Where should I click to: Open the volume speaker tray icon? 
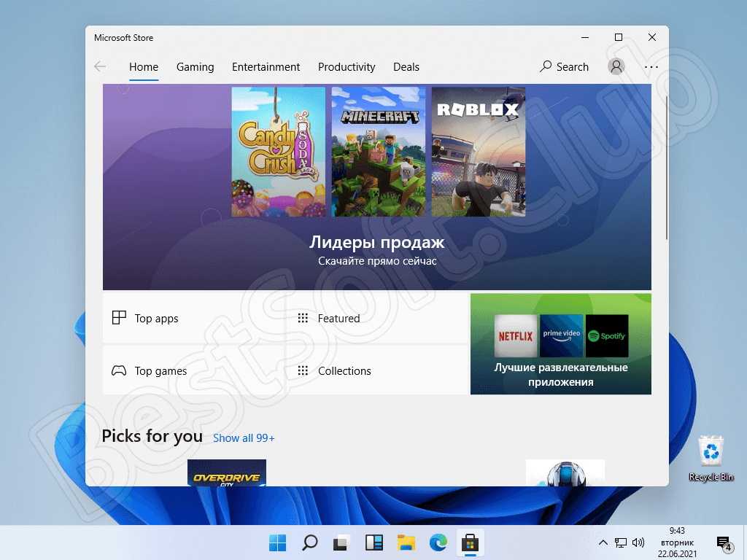(x=638, y=542)
